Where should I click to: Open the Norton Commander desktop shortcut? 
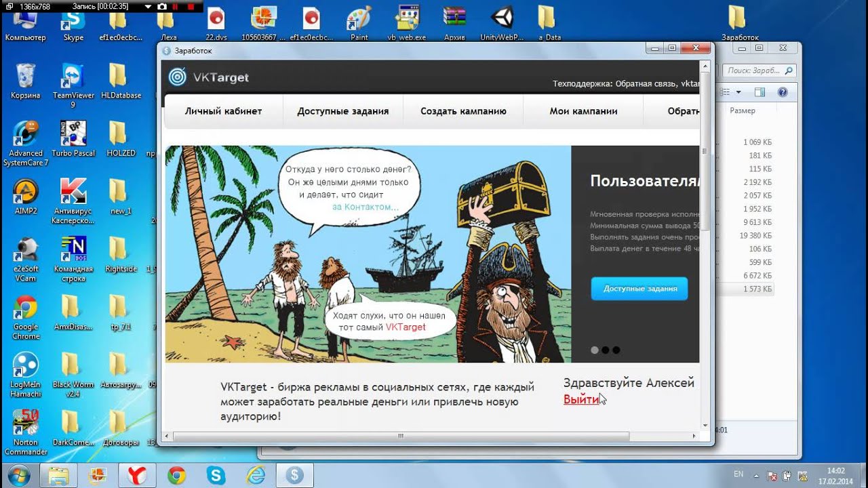click(25, 432)
